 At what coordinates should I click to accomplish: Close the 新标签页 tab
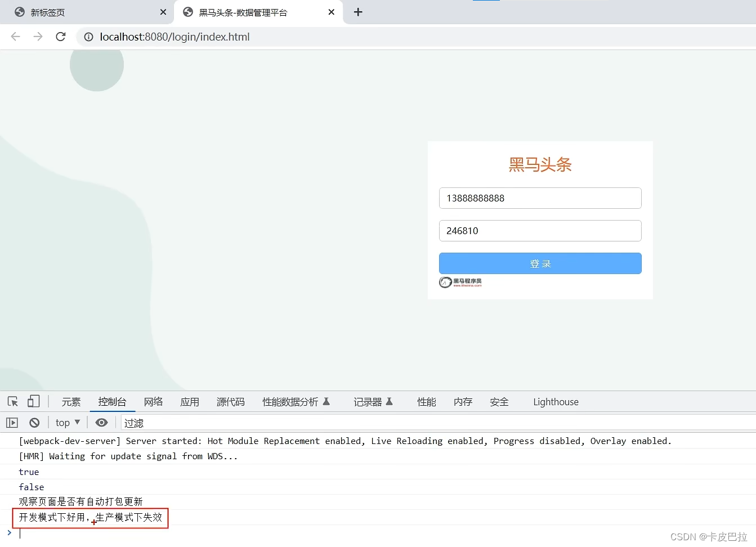click(x=163, y=12)
